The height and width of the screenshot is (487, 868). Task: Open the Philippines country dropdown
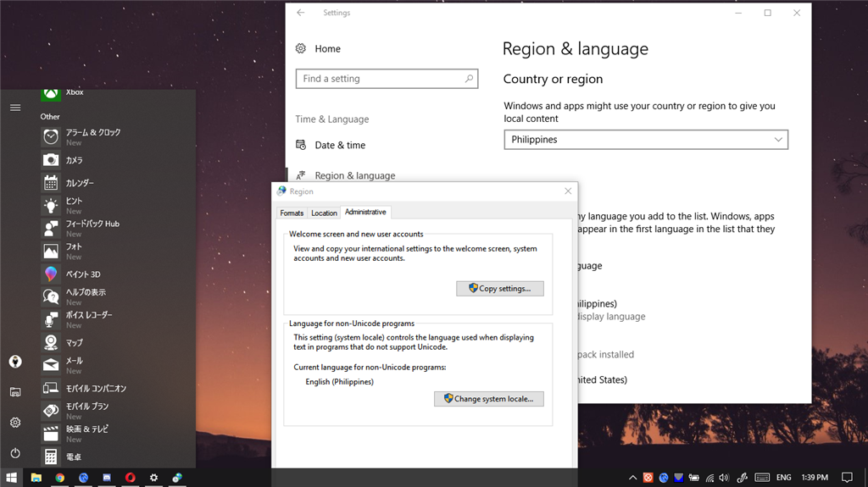tap(646, 140)
